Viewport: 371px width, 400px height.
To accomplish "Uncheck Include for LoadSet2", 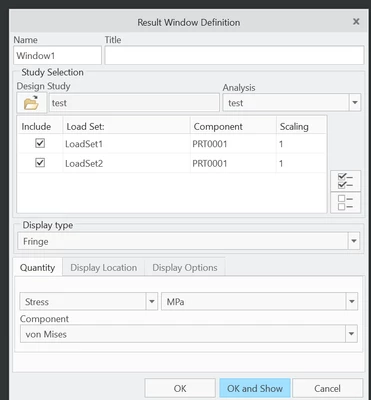I will (40, 163).
